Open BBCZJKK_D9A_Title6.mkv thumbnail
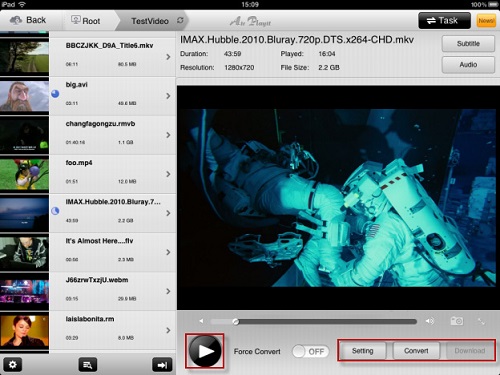Screen dimensions: 500x375 click(x=24, y=57)
